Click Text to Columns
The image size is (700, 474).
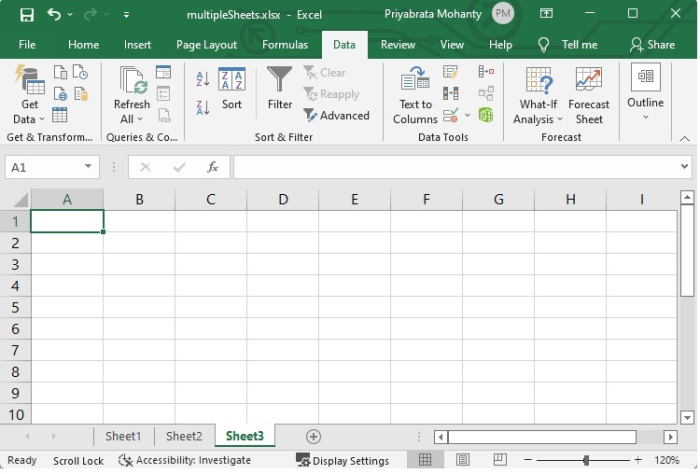415,95
